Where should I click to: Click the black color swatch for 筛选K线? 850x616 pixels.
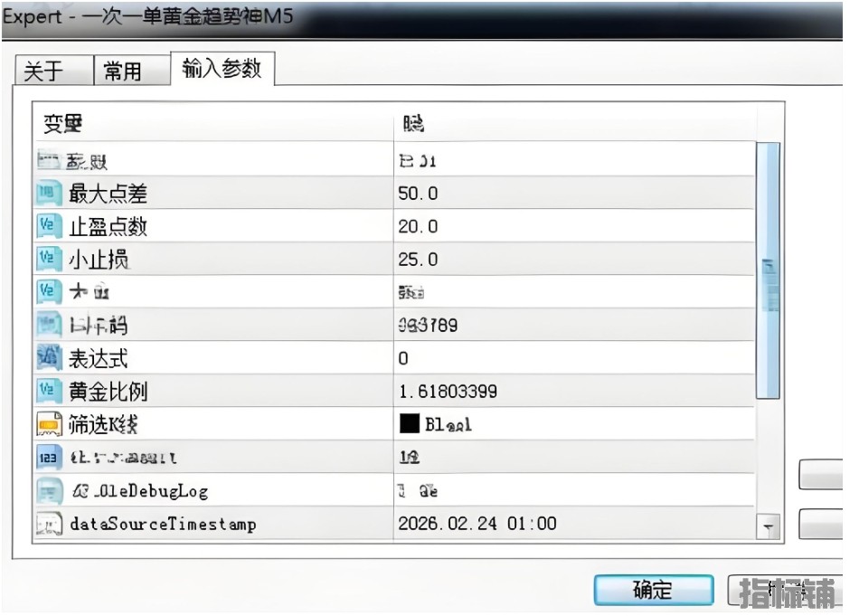click(410, 424)
